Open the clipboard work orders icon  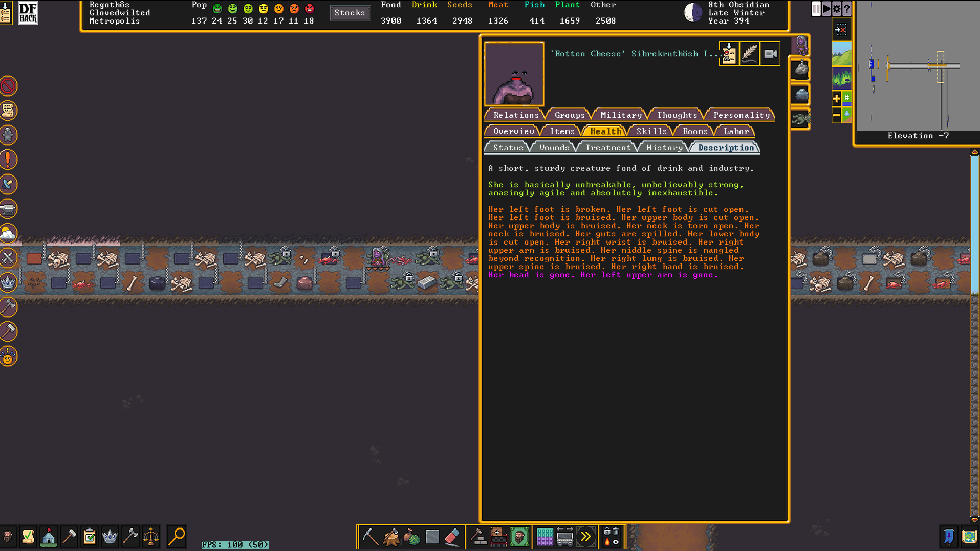click(90, 537)
